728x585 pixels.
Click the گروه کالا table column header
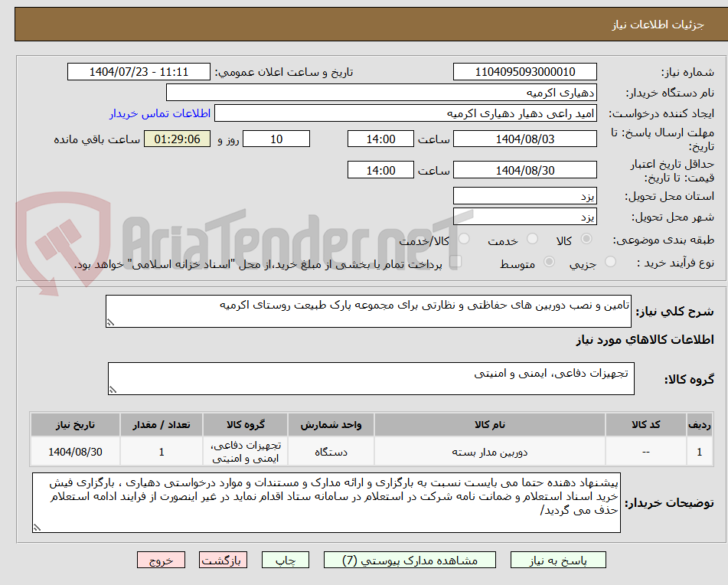pyautogui.click(x=246, y=424)
